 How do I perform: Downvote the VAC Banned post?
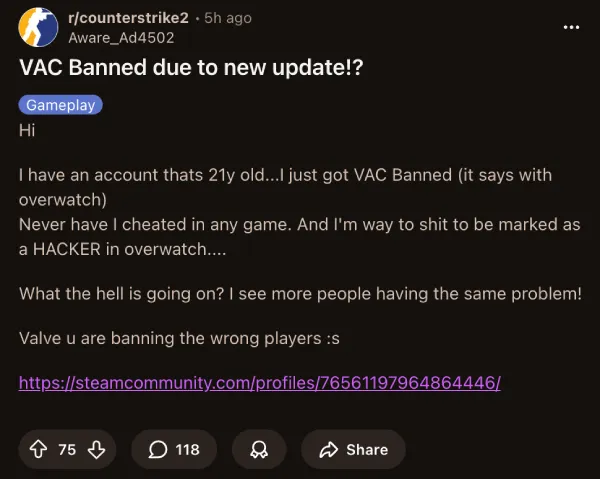coord(96,450)
